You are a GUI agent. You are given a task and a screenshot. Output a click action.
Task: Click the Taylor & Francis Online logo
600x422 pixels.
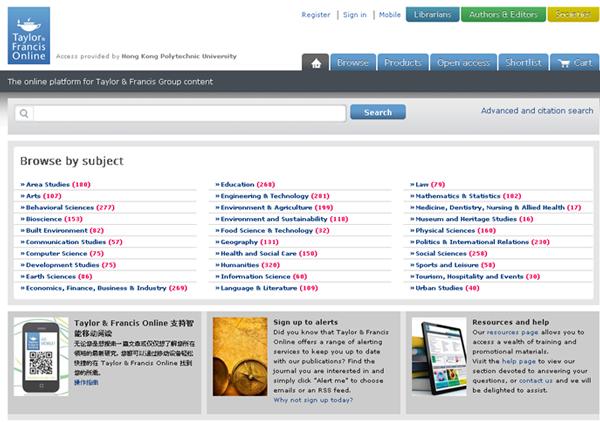click(x=29, y=36)
